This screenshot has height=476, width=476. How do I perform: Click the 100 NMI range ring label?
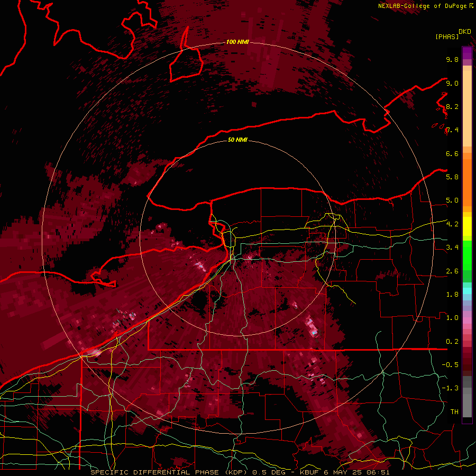click(237, 42)
